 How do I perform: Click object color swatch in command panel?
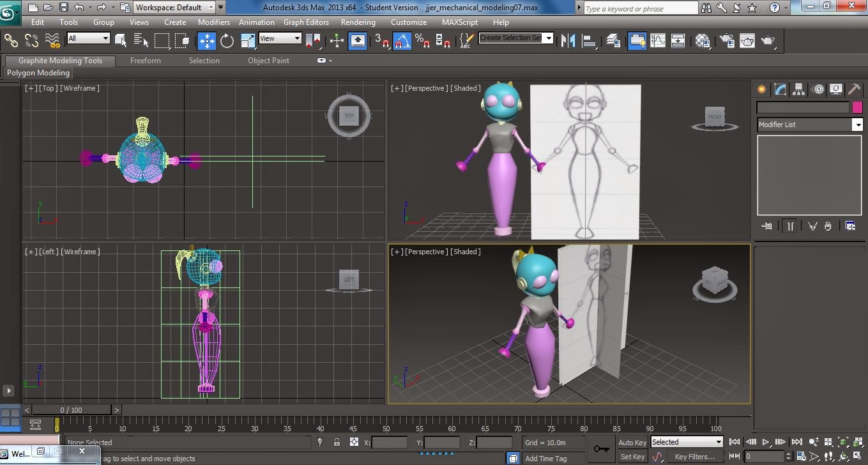(857, 107)
